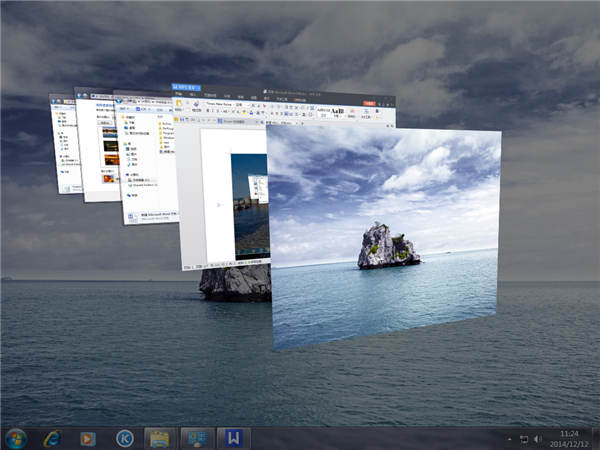Open the Windows Start menu orb
600x450 pixels.
coord(16,439)
